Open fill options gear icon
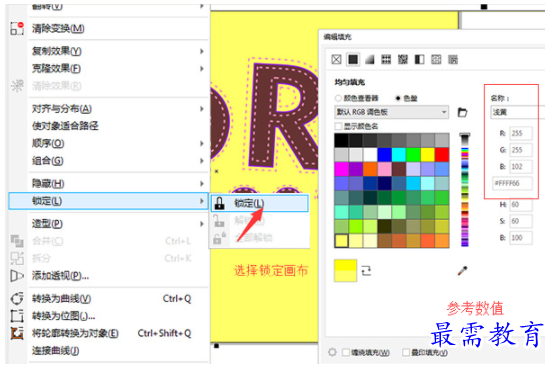The width and height of the screenshot is (552, 366). pyautogui.click(x=332, y=352)
